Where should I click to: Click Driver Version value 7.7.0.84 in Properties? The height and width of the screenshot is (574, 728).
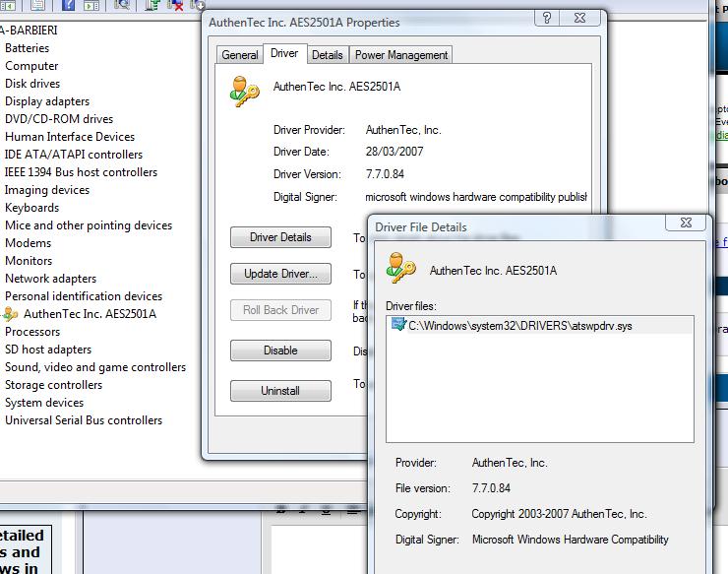click(385, 174)
